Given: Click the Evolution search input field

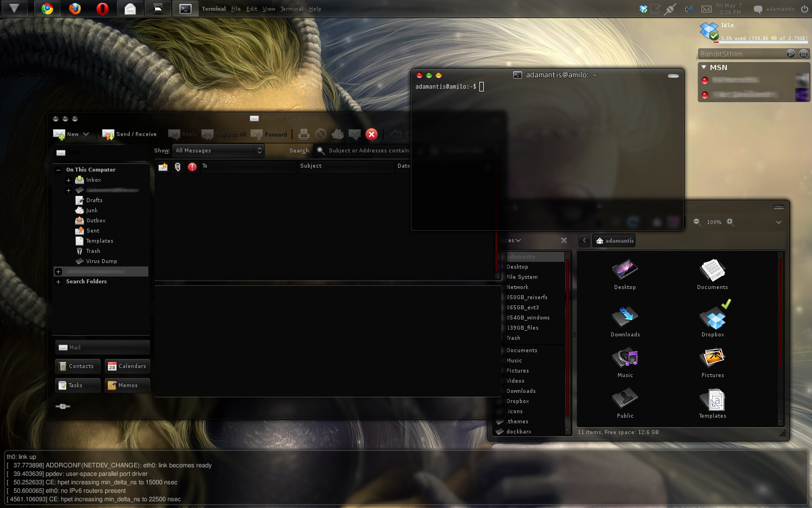Looking at the screenshot, I should [x=369, y=151].
